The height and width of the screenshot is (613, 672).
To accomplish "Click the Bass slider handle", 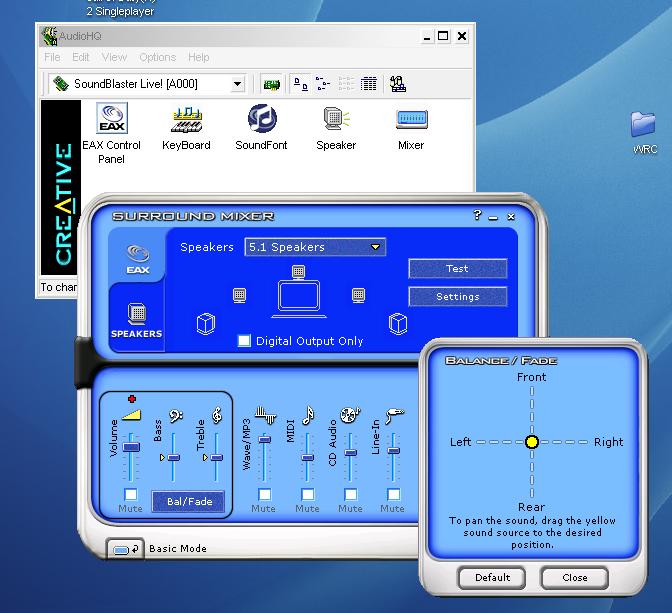I will pos(174,458).
